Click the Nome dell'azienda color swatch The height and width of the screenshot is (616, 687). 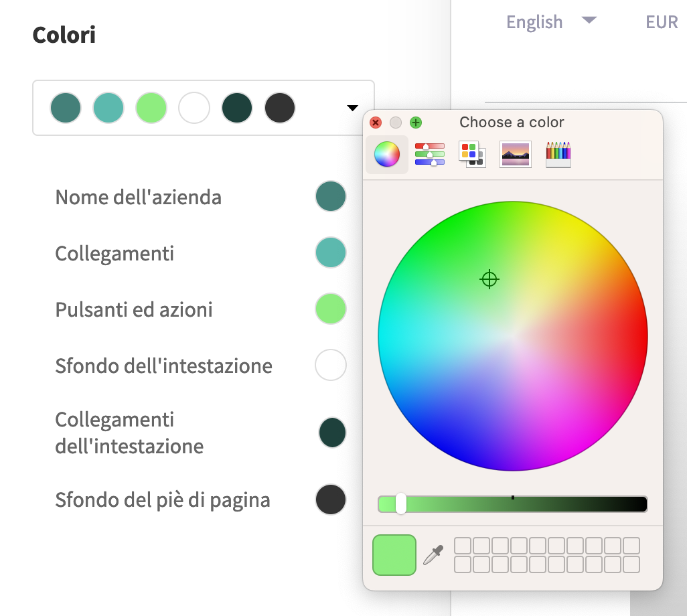click(x=331, y=197)
